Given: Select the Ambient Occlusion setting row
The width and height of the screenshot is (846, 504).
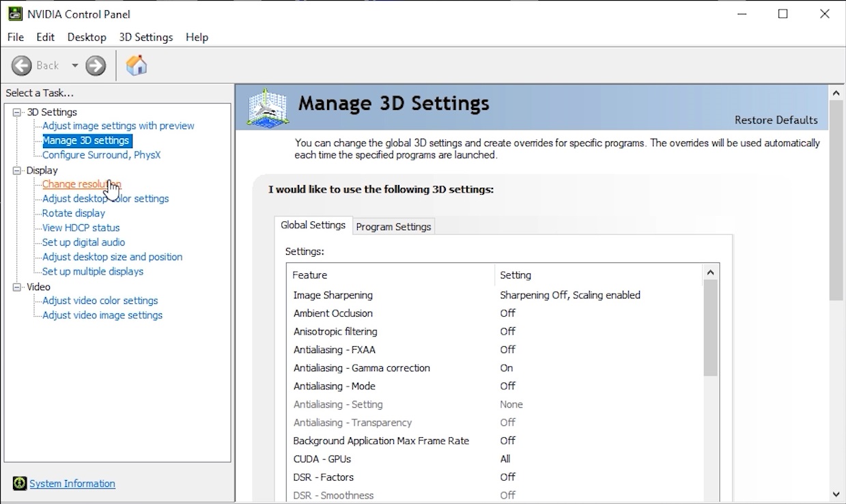Looking at the screenshot, I should click(333, 313).
